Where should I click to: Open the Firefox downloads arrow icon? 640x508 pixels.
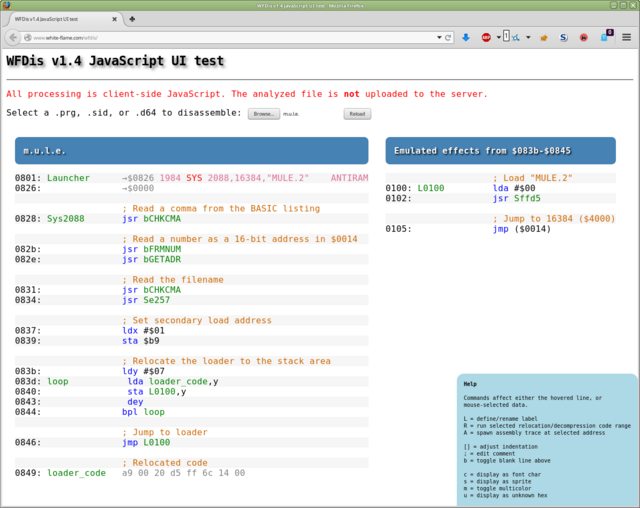465,37
